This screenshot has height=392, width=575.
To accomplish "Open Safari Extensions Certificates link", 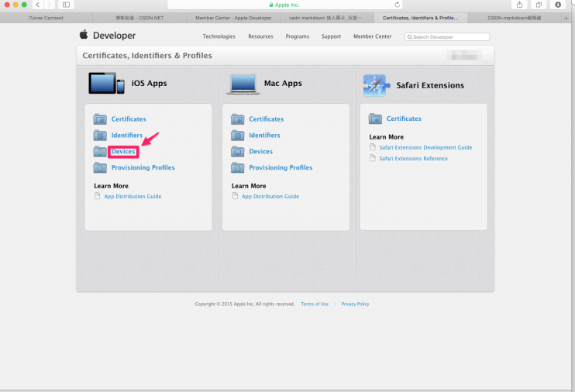I will (x=404, y=119).
